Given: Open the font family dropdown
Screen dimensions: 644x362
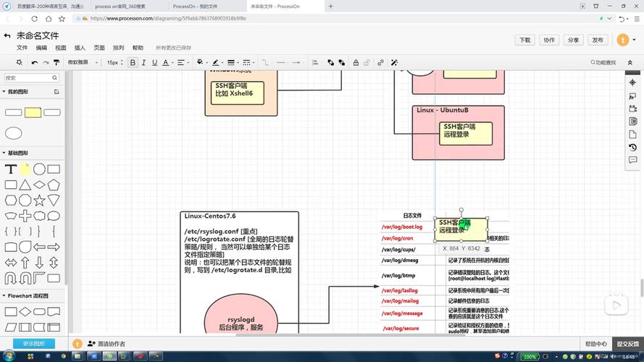Looking at the screenshot, I should (x=83, y=62).
